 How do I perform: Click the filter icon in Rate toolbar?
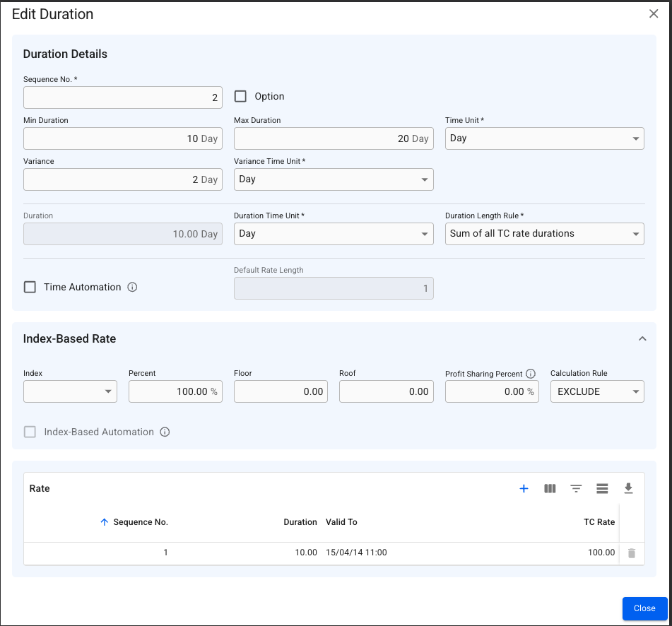point(576,489)
